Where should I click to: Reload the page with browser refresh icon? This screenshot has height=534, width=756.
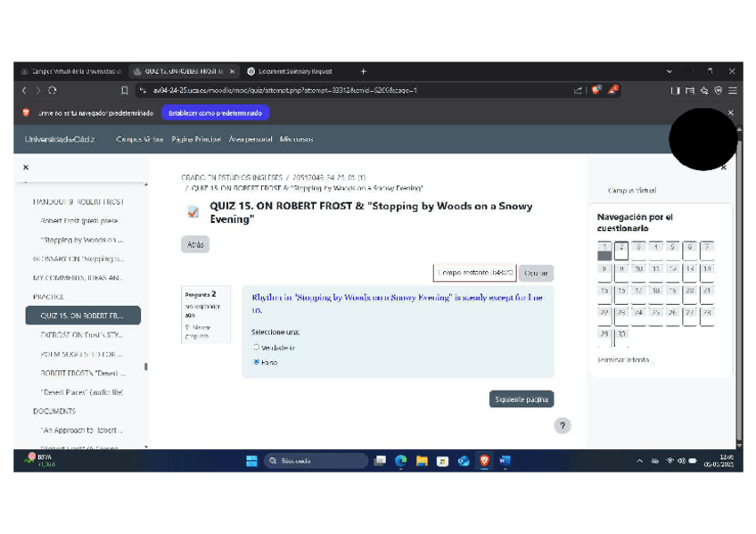click(53, 90)
